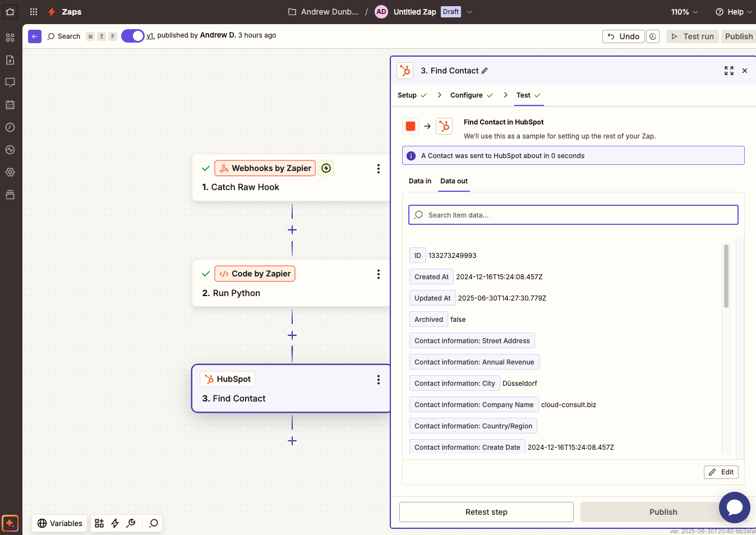The height and width of the screenshot is (535, 756).
Task: Switch to the Setup tab
Action: (x=412, y=95)
